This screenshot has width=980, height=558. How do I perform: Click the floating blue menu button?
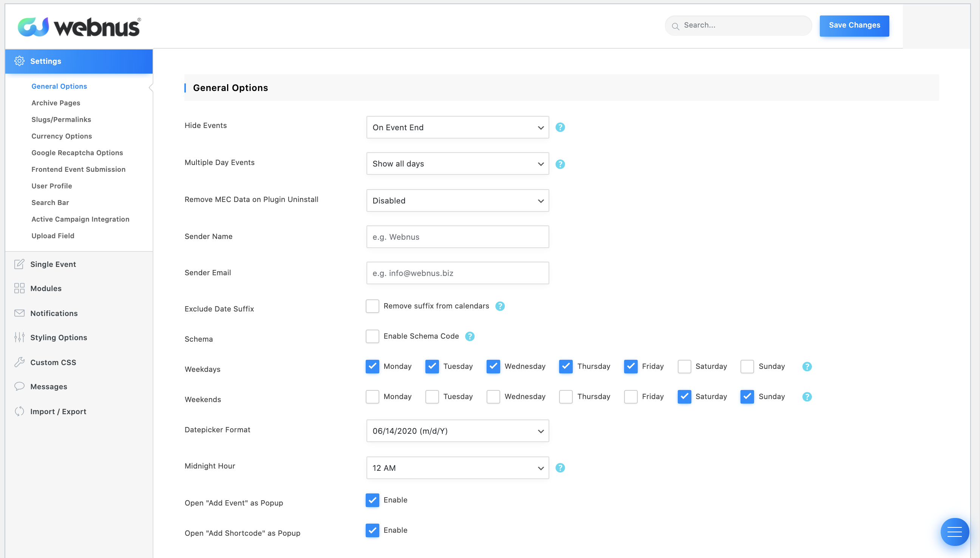pos(954,532)
